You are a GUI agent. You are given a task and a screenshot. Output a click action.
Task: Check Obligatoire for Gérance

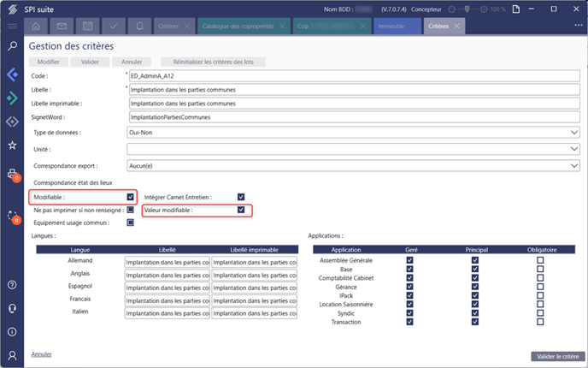click(540, 287)
